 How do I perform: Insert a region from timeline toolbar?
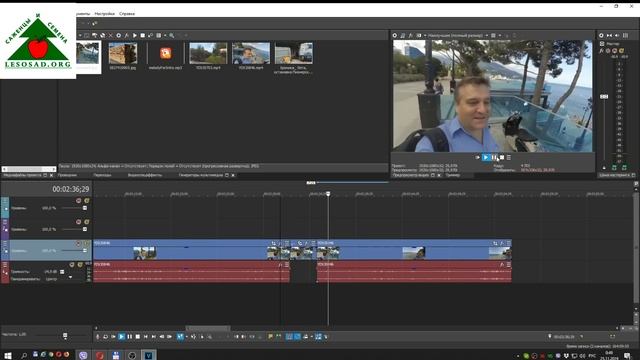pos(279,337)
